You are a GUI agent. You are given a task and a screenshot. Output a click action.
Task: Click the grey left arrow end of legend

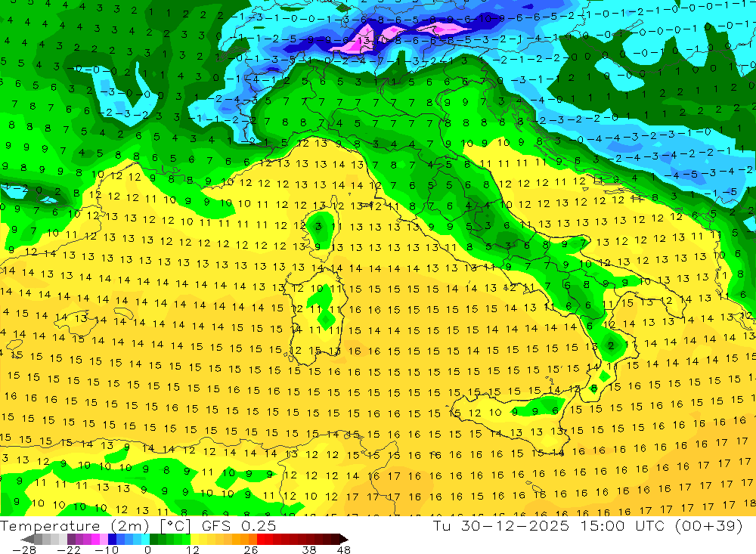(x=27, y=540)
